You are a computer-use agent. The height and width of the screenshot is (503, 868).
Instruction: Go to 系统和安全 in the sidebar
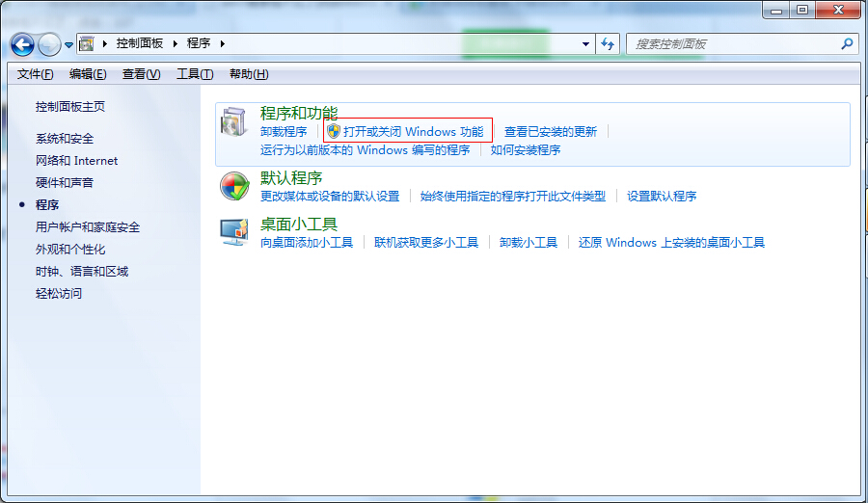click(65, 139)
